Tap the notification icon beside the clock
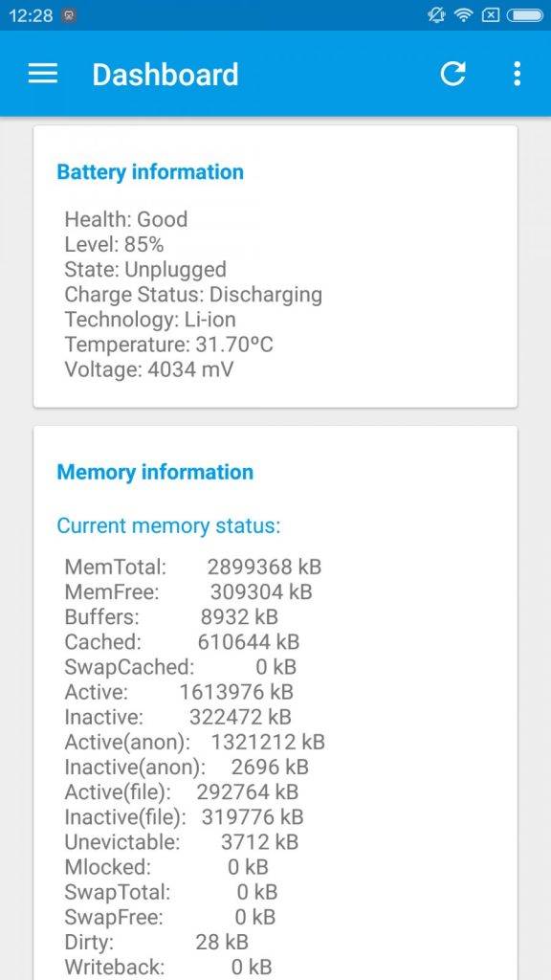Screen dimensions: 551x980 pyautogui.click(x=69, y=16)
